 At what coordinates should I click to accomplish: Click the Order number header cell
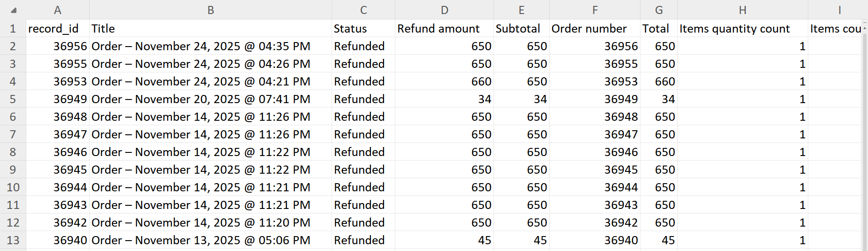coord(594,28)
